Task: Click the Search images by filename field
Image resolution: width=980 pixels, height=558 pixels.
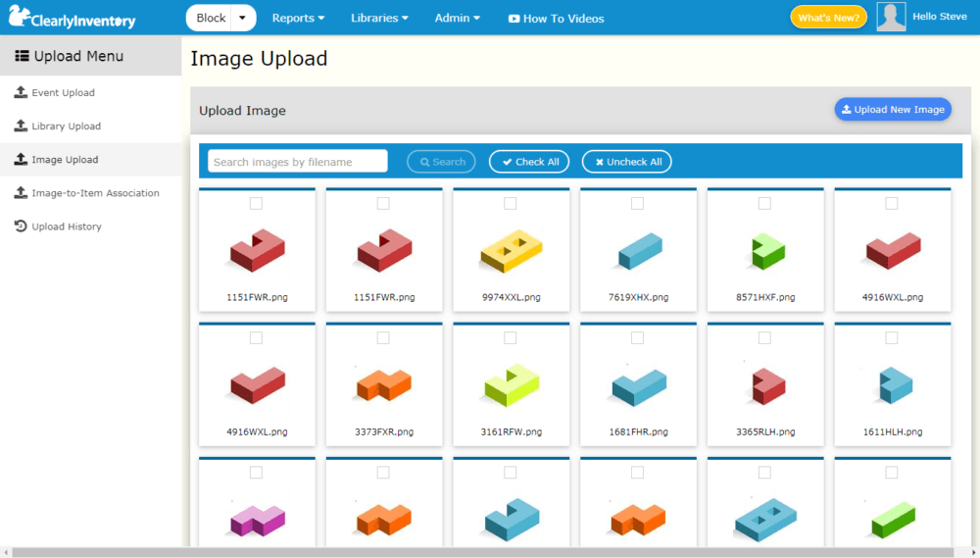Action: point(298,162)
